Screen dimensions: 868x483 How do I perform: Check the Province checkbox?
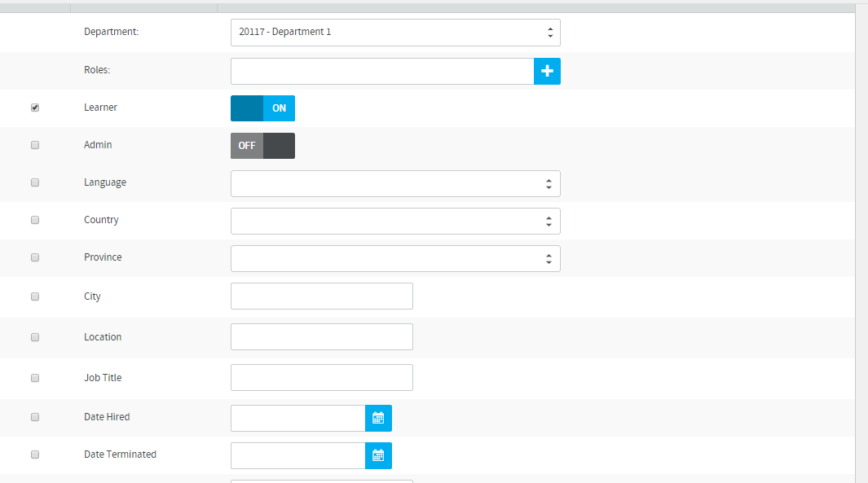pos(35,258)
